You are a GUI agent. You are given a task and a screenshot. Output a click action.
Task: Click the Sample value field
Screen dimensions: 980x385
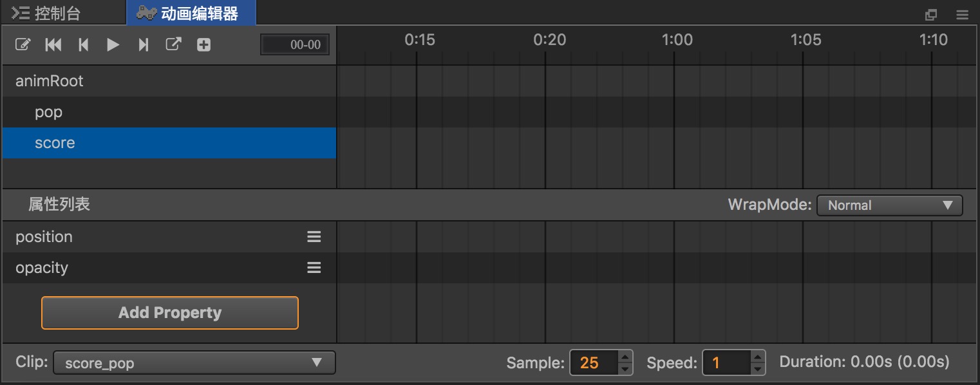592,362
